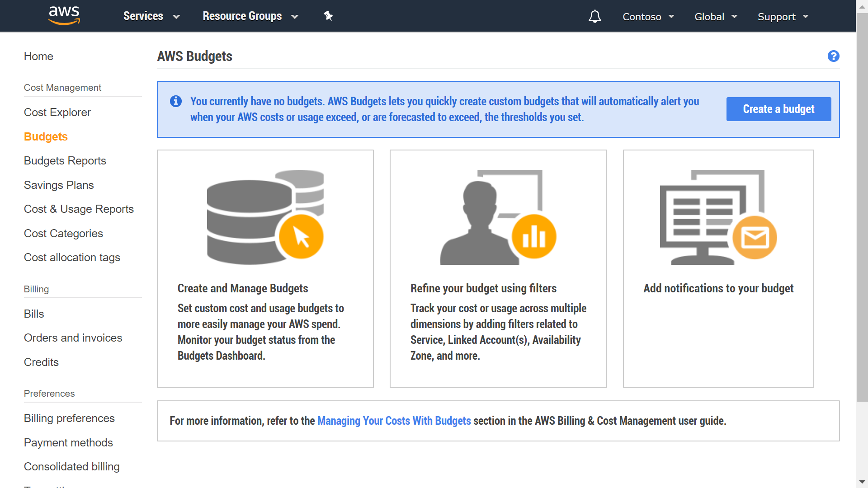This screenshot has height=488, width=868.
Task: Click the AWS logo
Action: [x=64, y=16]
